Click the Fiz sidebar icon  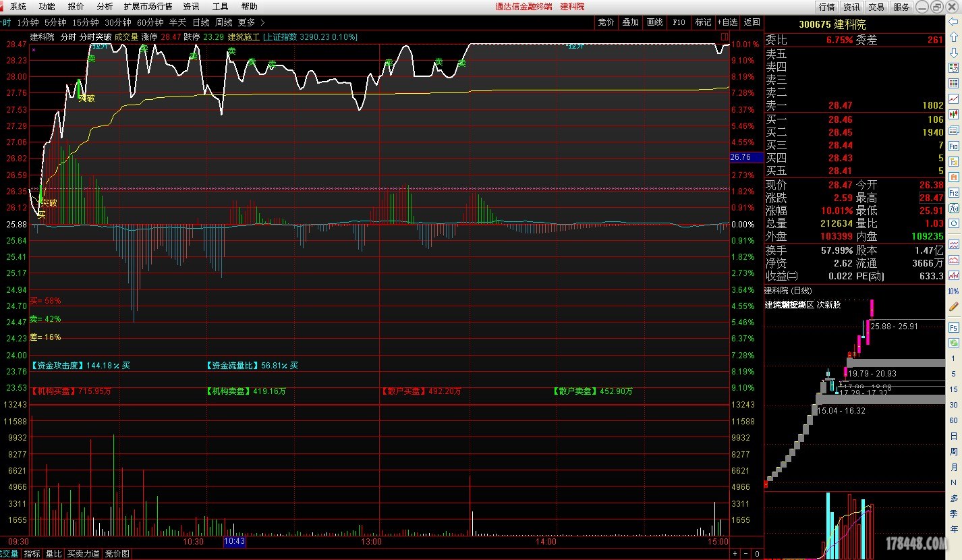coord(954,192)
